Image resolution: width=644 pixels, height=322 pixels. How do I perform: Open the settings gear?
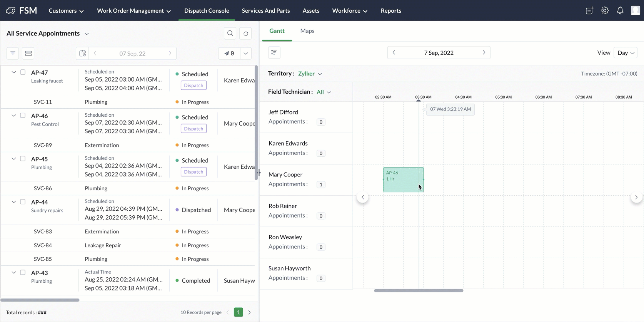pyautogui.click(x=605, y=11)
